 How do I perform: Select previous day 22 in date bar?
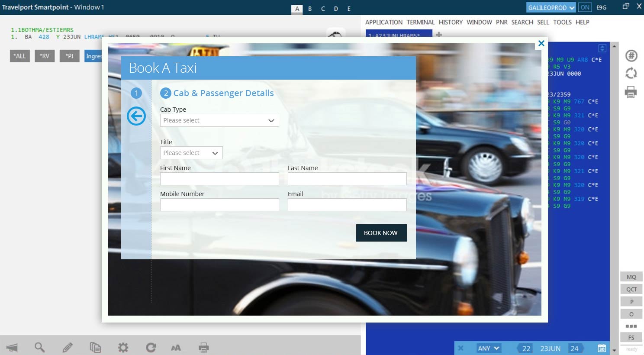point(525,349)
